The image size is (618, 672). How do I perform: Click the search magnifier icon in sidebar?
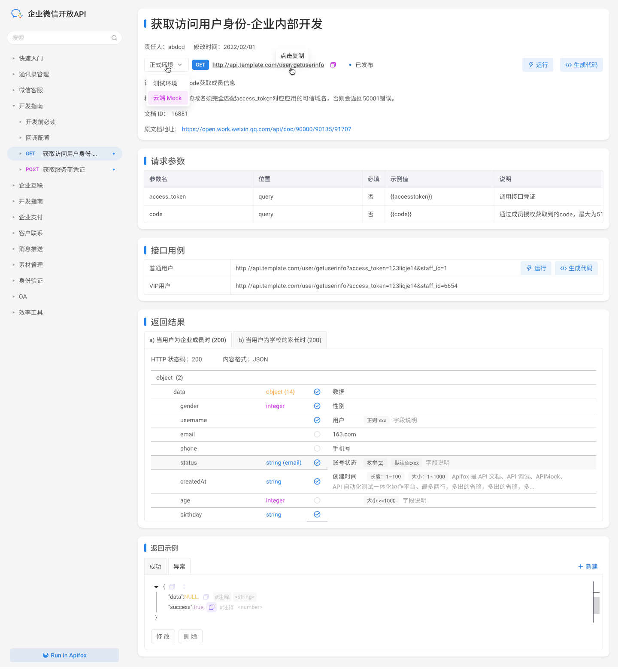click(114, 38)
